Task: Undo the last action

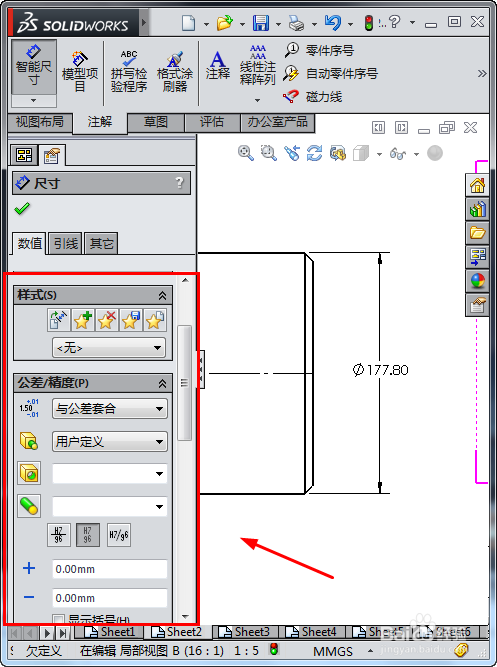Action: (x=332, y=23)
